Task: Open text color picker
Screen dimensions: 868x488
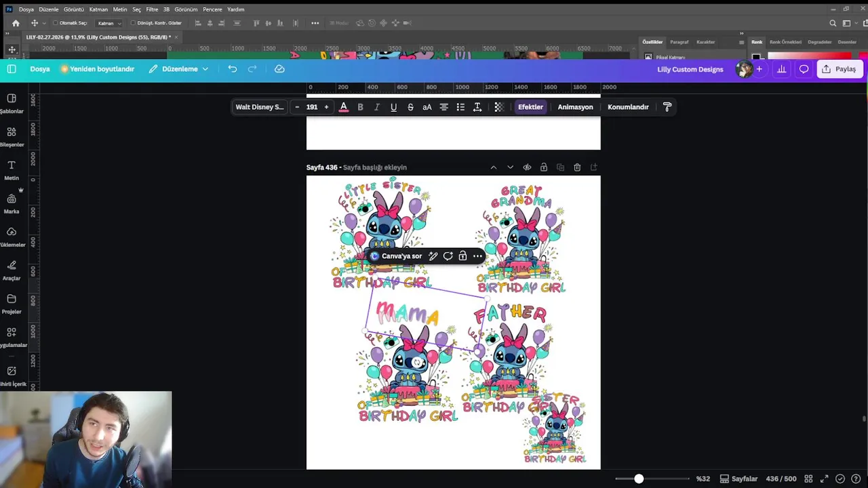Action: point(344,107)
